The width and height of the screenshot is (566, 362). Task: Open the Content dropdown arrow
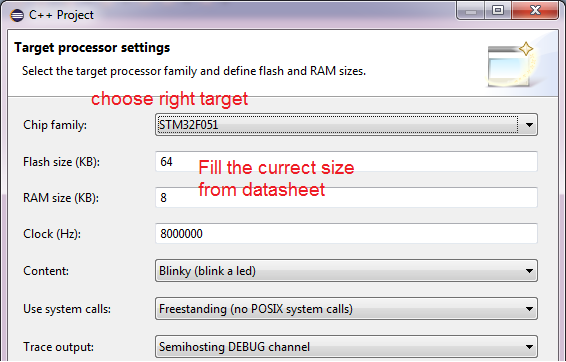[x=529, y=271]
